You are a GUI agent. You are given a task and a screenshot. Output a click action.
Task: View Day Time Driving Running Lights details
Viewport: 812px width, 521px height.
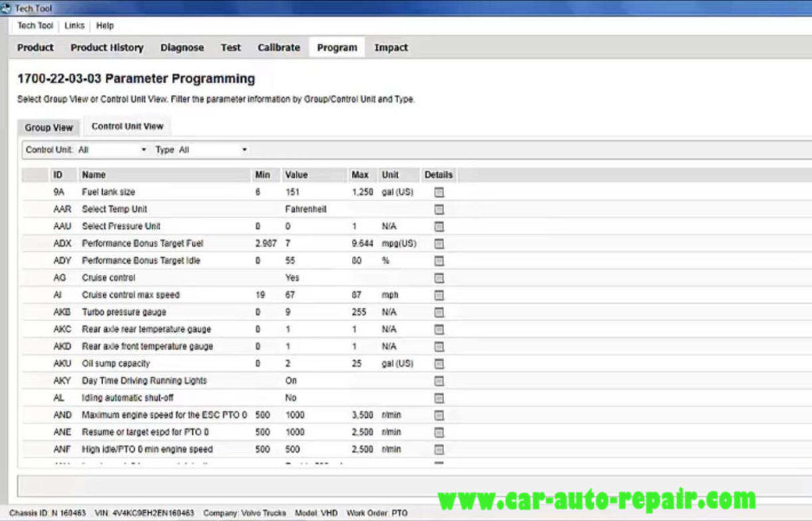coord(439,380)
